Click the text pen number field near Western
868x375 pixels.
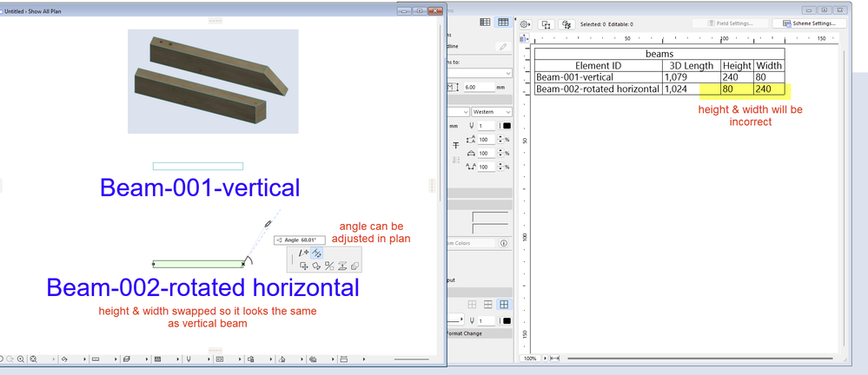pyautogui.click(x=486, y=126)
